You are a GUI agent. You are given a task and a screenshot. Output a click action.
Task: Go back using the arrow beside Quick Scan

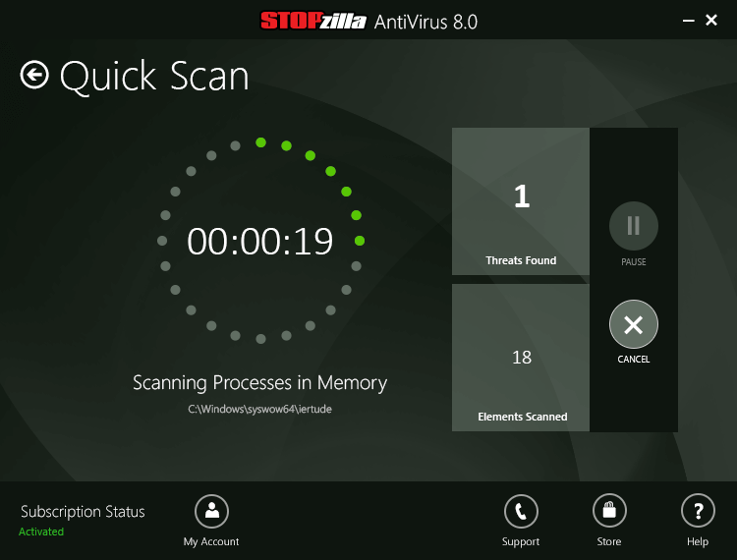point(34,75)
